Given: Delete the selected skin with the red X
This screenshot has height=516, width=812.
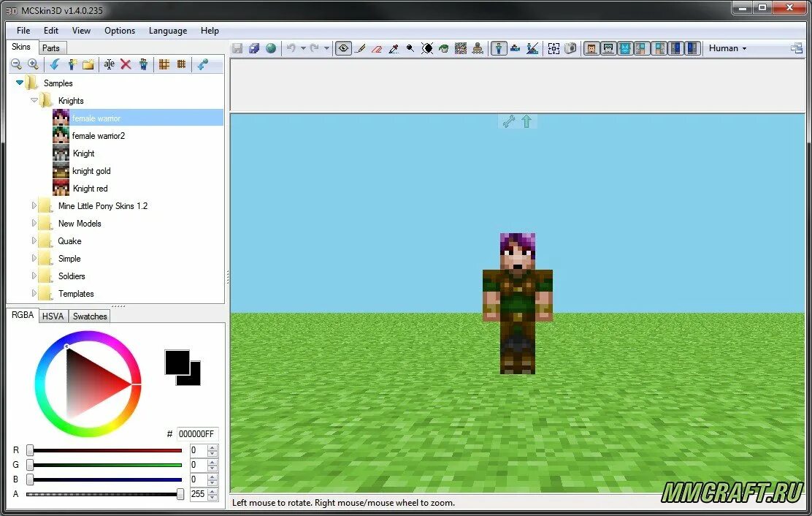Looking at the screenshot, I should point(126,64).
